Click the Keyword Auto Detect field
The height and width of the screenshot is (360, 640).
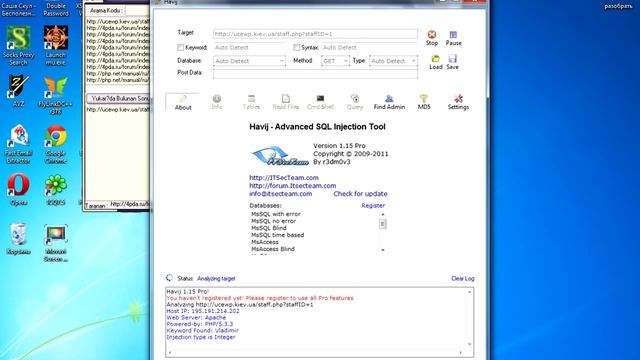pyautogui.click(x=249, y=47)
